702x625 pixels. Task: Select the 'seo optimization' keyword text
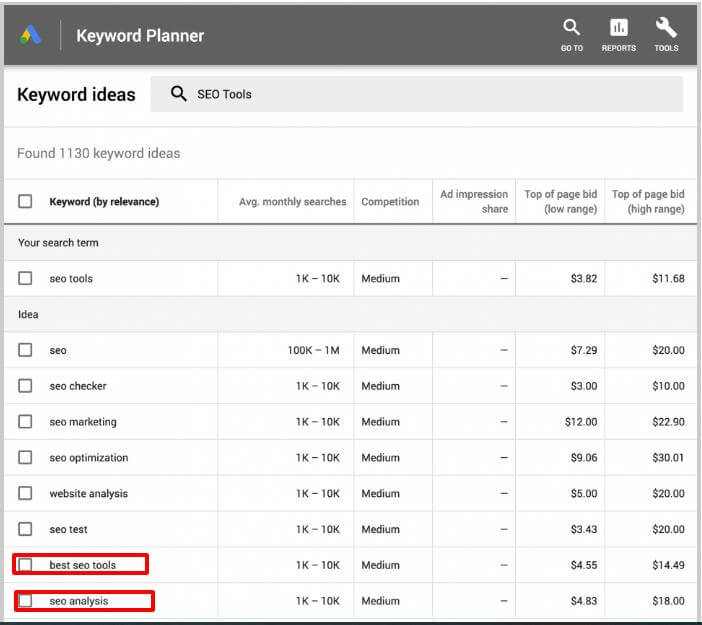[x=89, y=458]
